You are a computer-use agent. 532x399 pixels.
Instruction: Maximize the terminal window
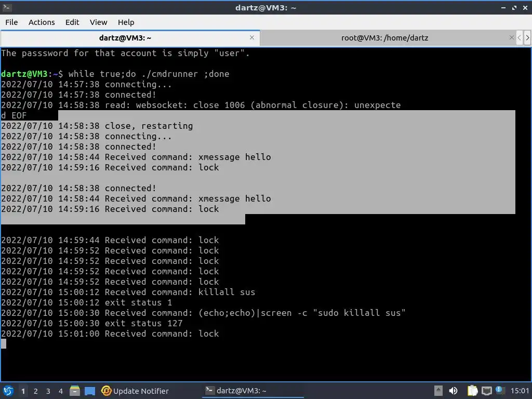point(514,7)
